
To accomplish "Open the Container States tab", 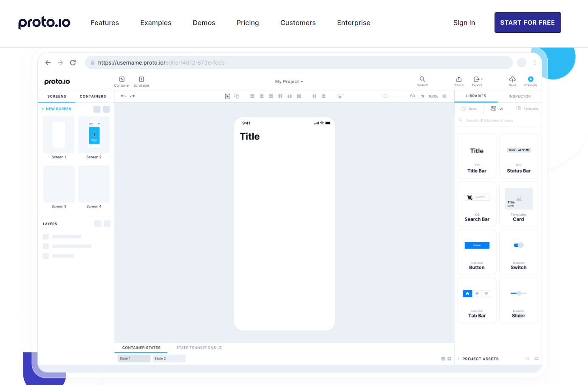I will 141,348.
